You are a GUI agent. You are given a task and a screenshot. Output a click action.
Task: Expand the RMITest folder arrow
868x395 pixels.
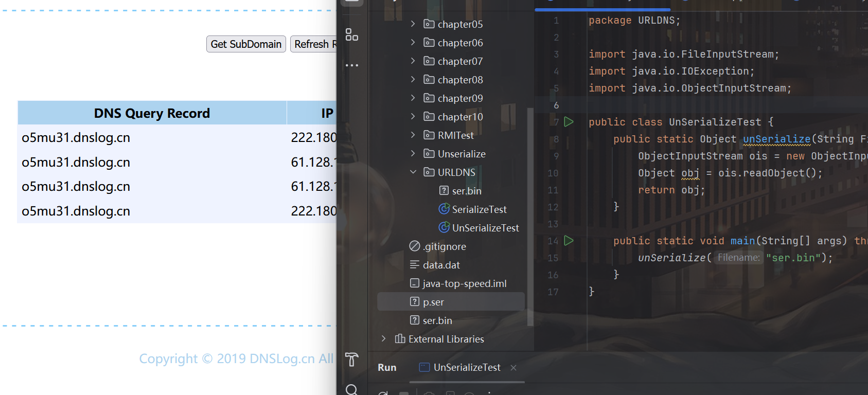click(413, 135)
